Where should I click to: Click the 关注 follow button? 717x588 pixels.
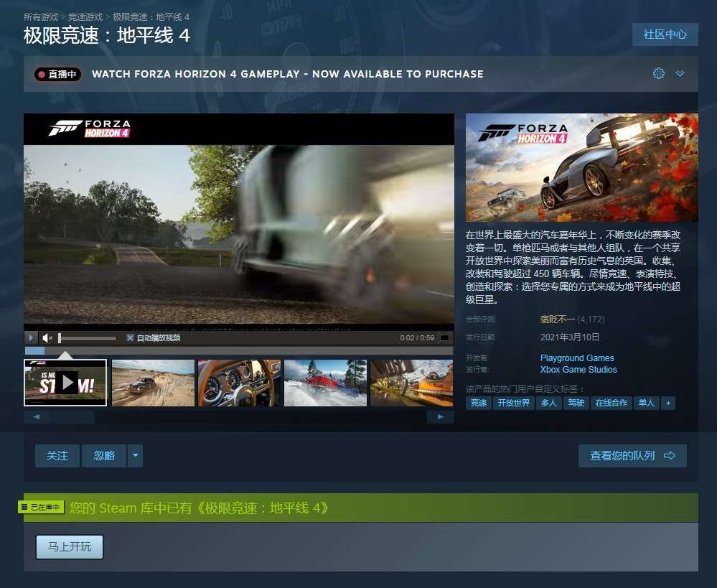coord(57,456)
